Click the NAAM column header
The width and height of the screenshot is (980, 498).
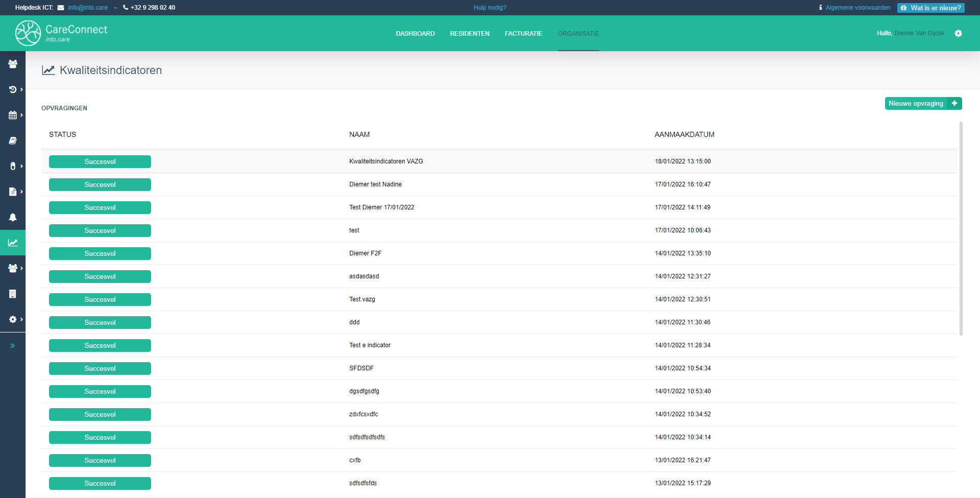(x=359, y=134)
